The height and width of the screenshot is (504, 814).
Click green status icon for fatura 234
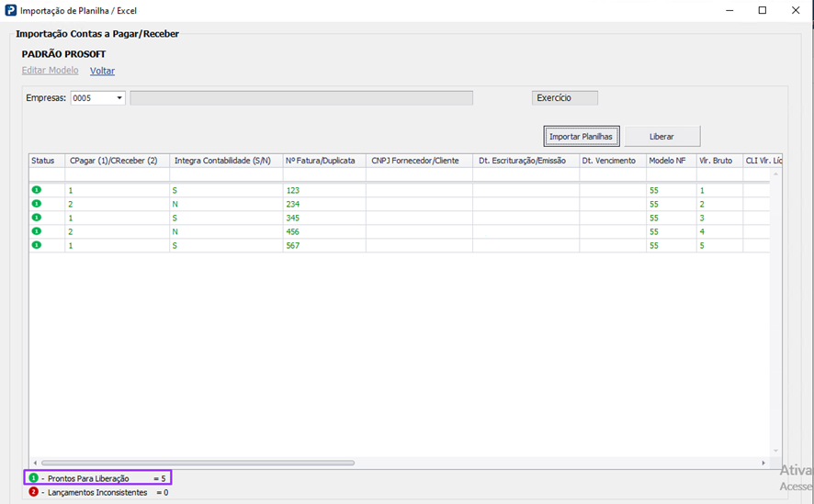coord(37,204)
